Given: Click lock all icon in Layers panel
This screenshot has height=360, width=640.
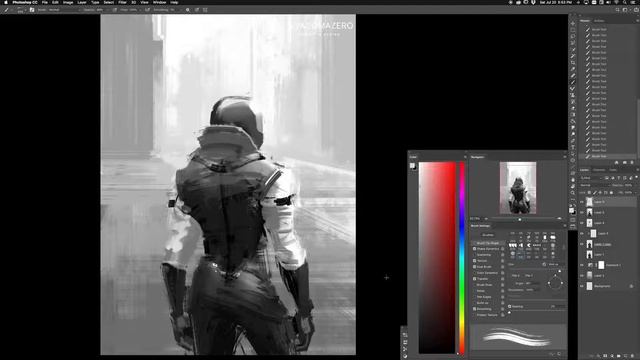Looking at the screenshot, I should 611,193.
